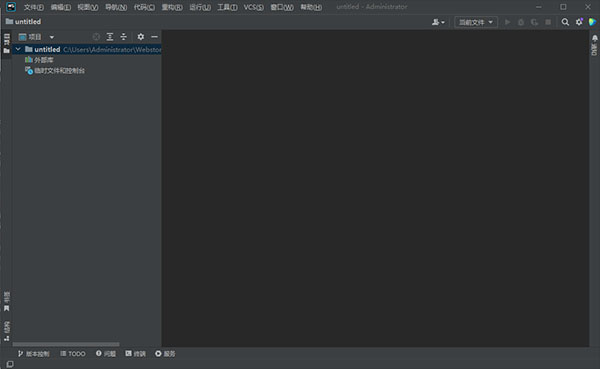This screenshot has width=600, height=369.
Task: Open the 文件(F) menu
Action: pyautogui.click(x=34, y=7)
